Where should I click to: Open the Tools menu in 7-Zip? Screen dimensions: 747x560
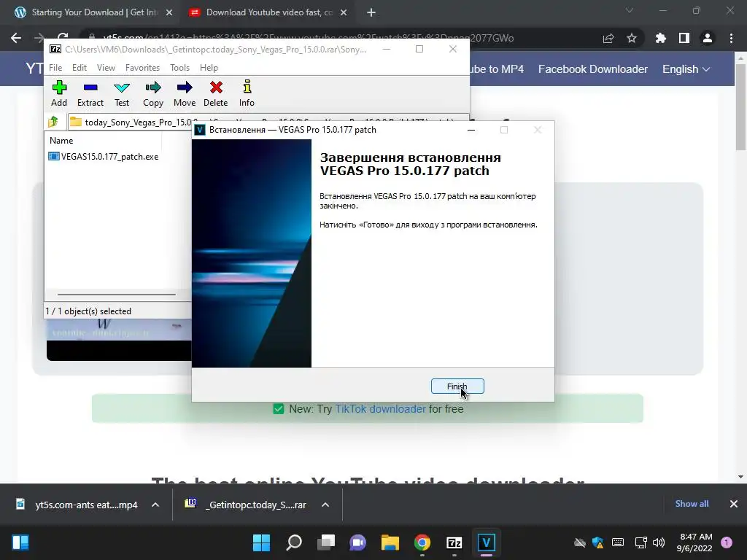[x=179, y=68]
